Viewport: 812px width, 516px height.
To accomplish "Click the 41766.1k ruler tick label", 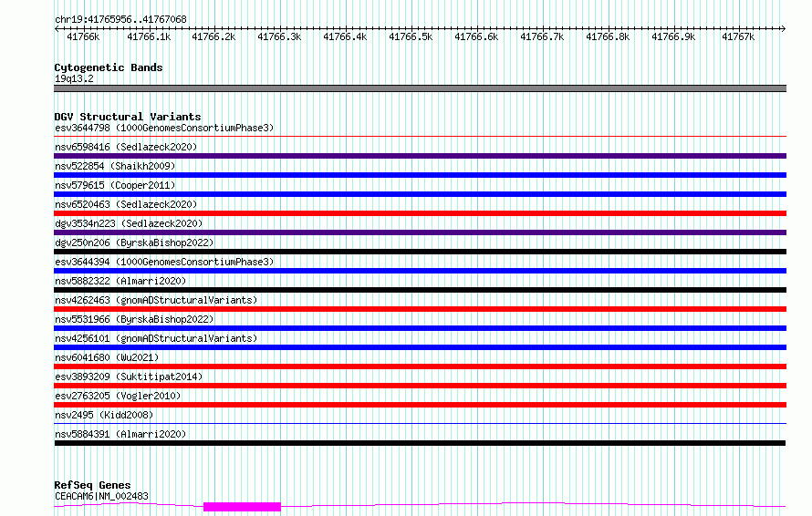I will [149, 36].
